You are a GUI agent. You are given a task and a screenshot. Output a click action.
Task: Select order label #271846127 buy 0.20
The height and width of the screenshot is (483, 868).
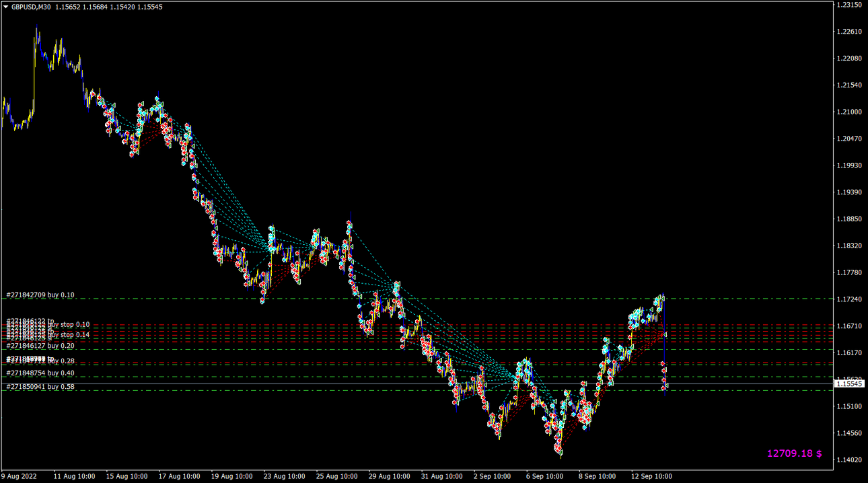coord(41,346)
